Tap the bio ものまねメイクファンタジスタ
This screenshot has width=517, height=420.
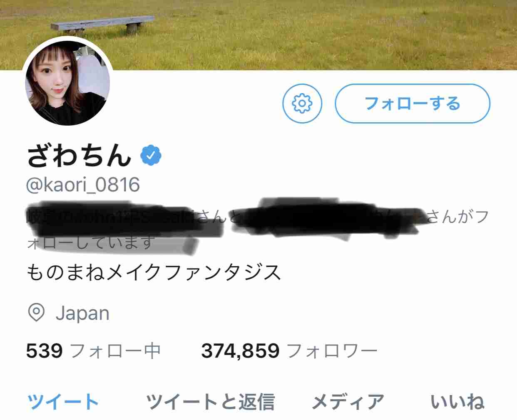coord(154,272)
